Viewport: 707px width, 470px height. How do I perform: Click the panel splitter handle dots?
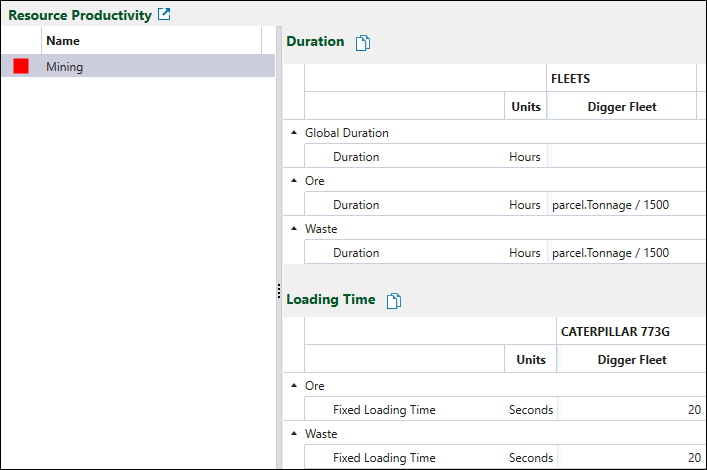278,291
